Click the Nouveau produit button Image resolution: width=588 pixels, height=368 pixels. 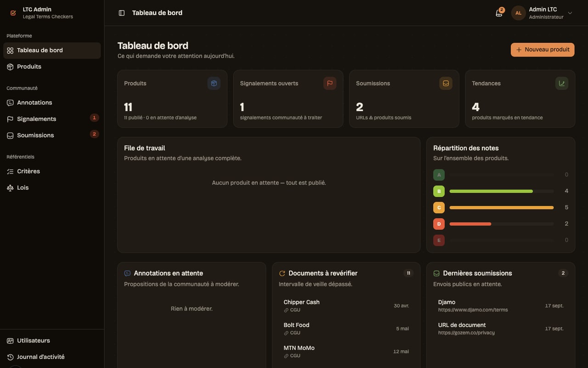(543, 50)
